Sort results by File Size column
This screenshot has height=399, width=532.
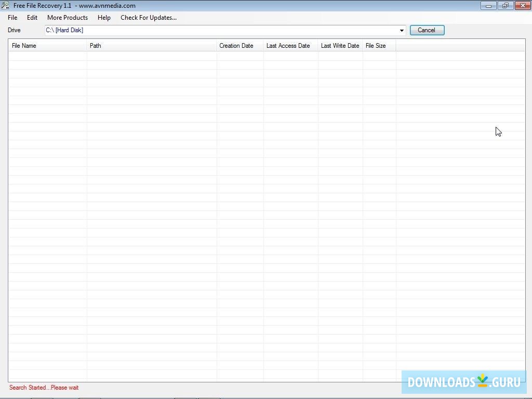376,46
